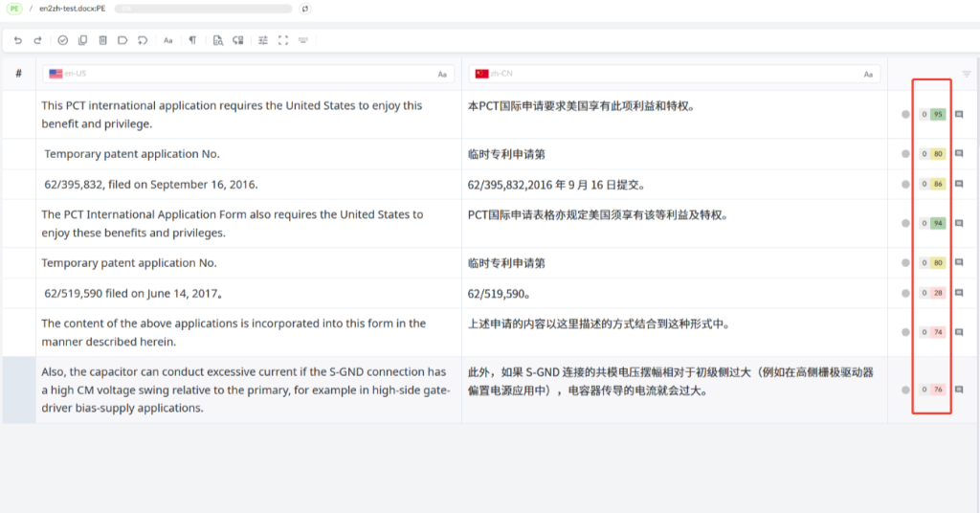
Task: Click the undo arrow in the toolbar
Action: (17, 40)
